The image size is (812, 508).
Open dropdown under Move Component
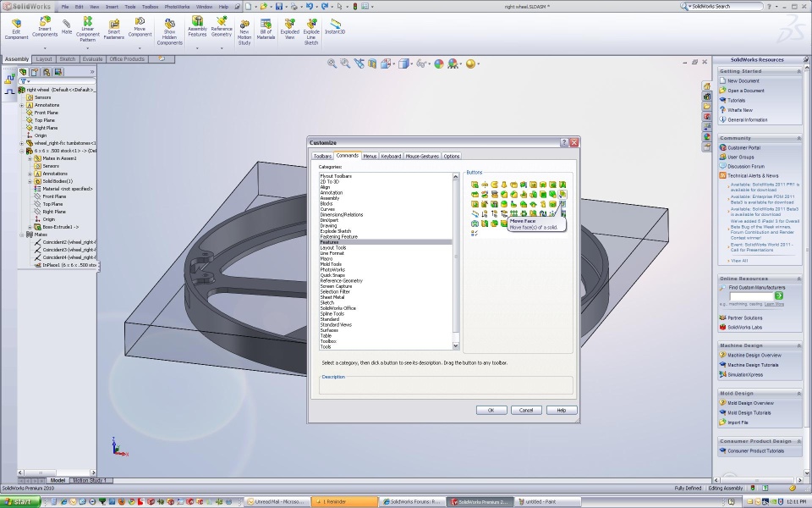[x=140, y=48]
